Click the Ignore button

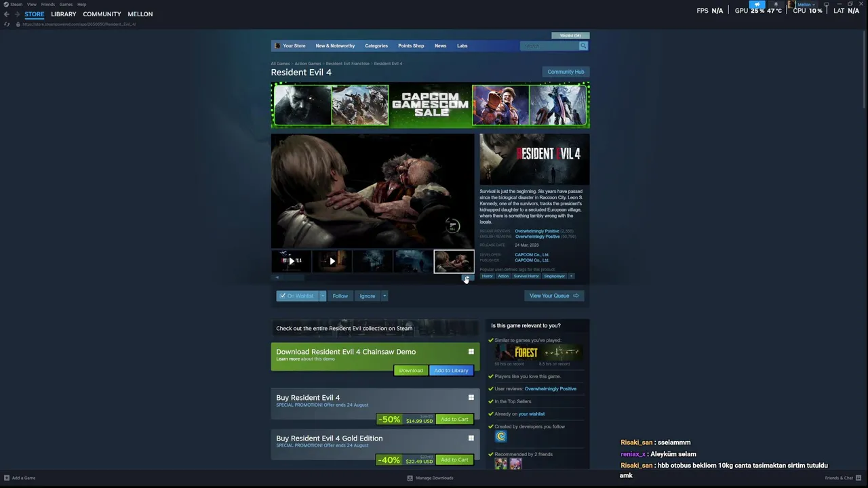click(x=367, y=296)
